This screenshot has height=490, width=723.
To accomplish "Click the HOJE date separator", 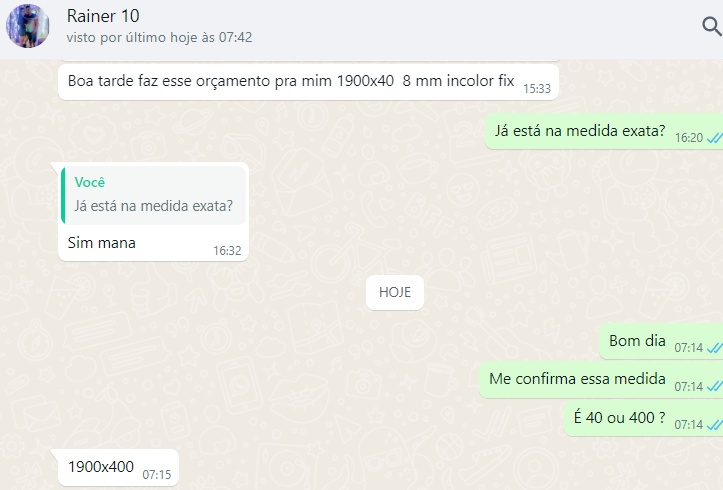I will 395,292.
